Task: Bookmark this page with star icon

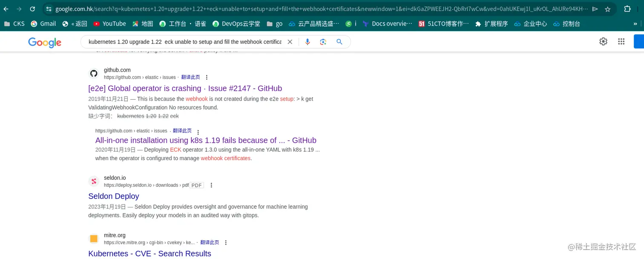Action: (608, 9)
